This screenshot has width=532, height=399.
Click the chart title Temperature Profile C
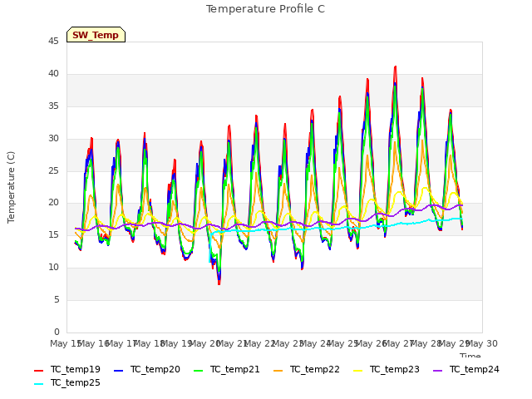pos(266,9)
